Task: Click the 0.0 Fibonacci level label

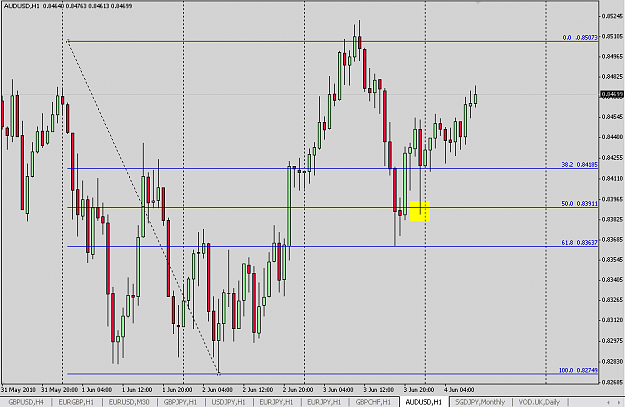Action: pos(580,37)
